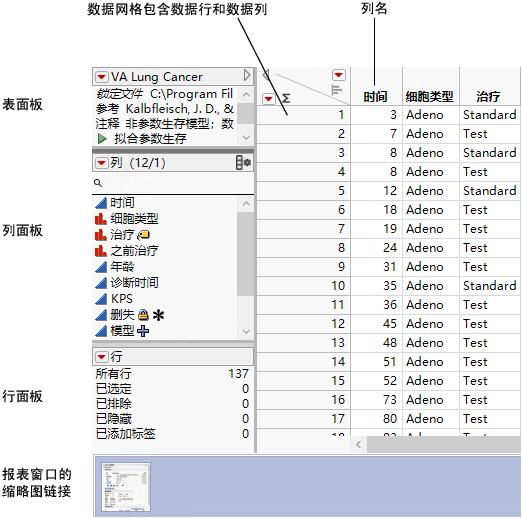The image size is (523, 519).
Task: Click the column panel options gear icon
Action: pyautogui.click(x=243, y=163)
